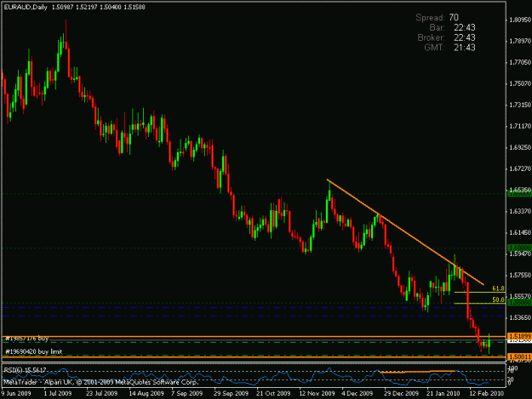Viewport: 532px width, 399px height.
Task: Click the 1.61450 price axis label
Action: click(520, 232)
